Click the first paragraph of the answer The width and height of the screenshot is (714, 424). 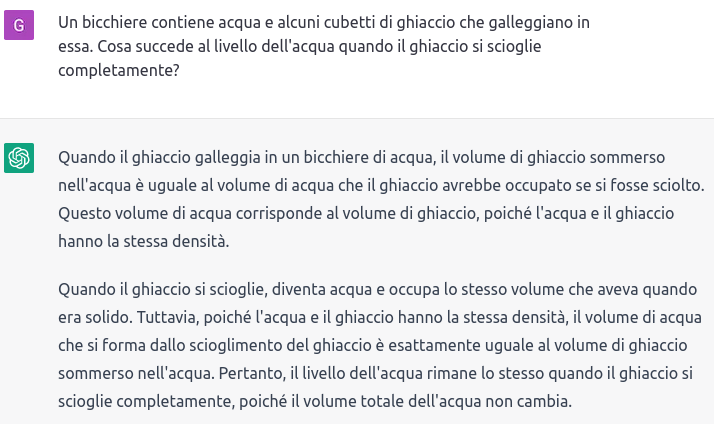(381, 199)
